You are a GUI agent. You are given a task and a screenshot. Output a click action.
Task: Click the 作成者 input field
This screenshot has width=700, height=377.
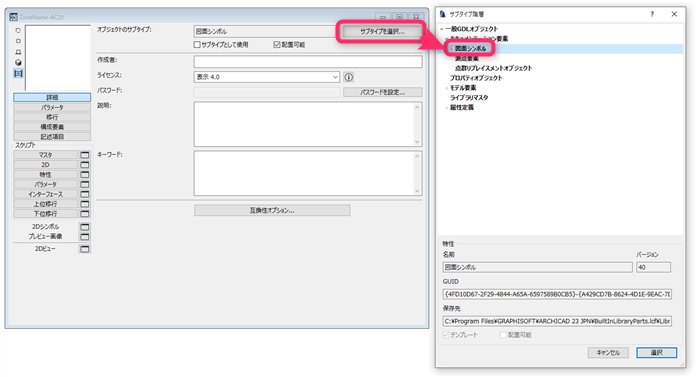[308, 62]
